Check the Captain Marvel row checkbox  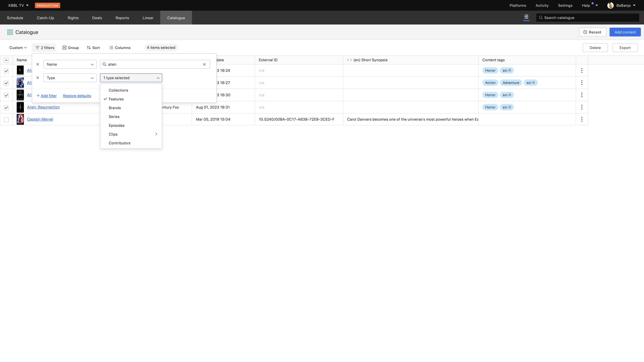(x=6, y=120)
